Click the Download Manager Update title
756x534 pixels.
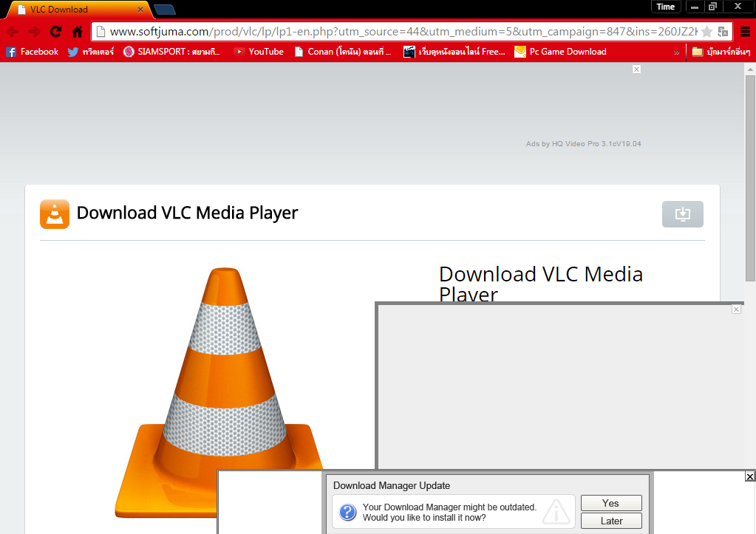392,486
